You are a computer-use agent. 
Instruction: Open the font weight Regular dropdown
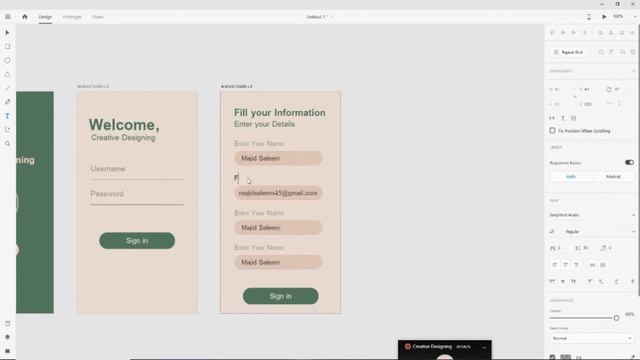[x=599, y=231]
